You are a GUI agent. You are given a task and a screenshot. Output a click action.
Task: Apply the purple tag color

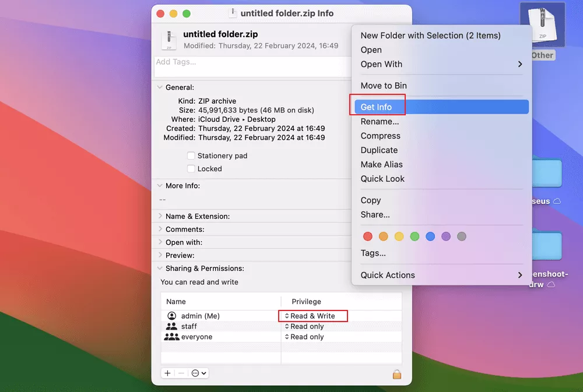(x=446, y=236)
